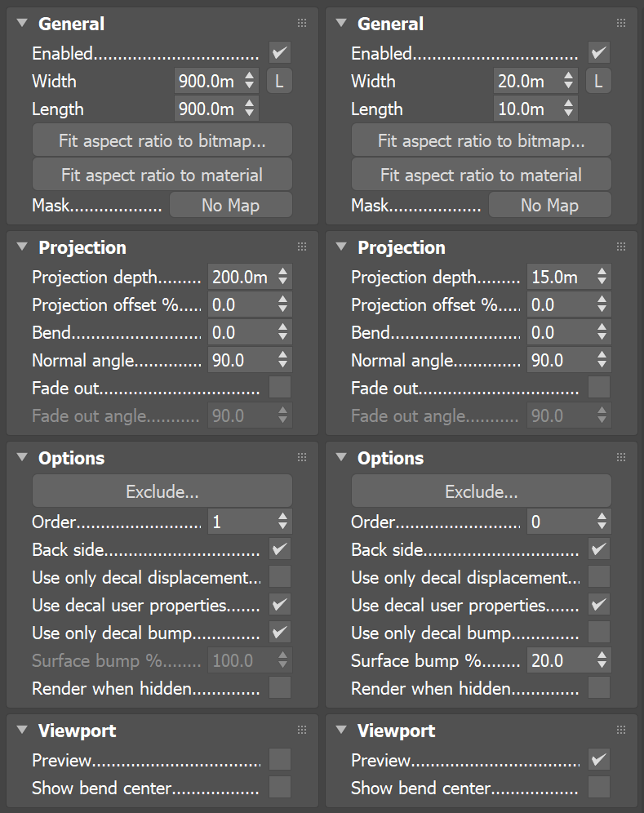Open the Exclude list in left Options panel
The image size is (644, 813).
pyautogui.click(x=162, y=491)
